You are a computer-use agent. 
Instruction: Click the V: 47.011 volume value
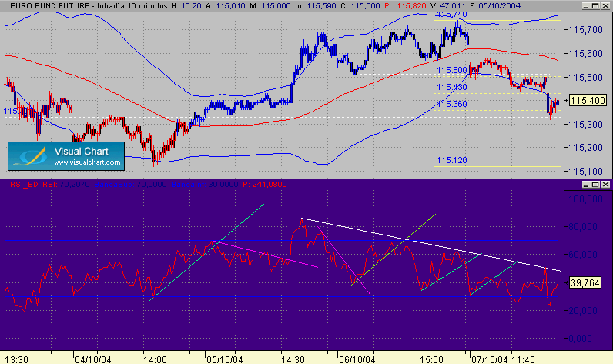[447, 6]
